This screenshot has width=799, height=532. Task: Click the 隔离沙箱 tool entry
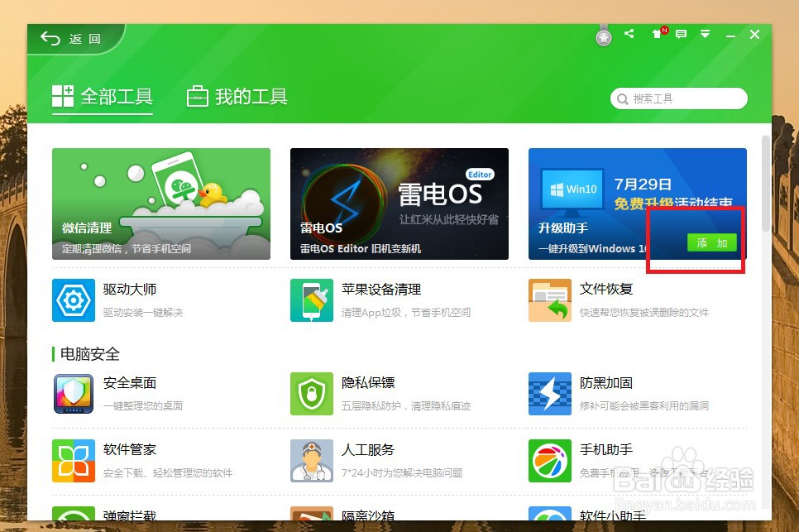(342, 514)
